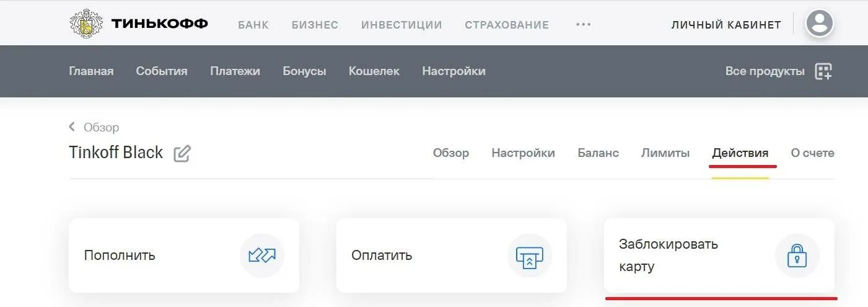Switch to the Настройки account tab

(523, 153)
